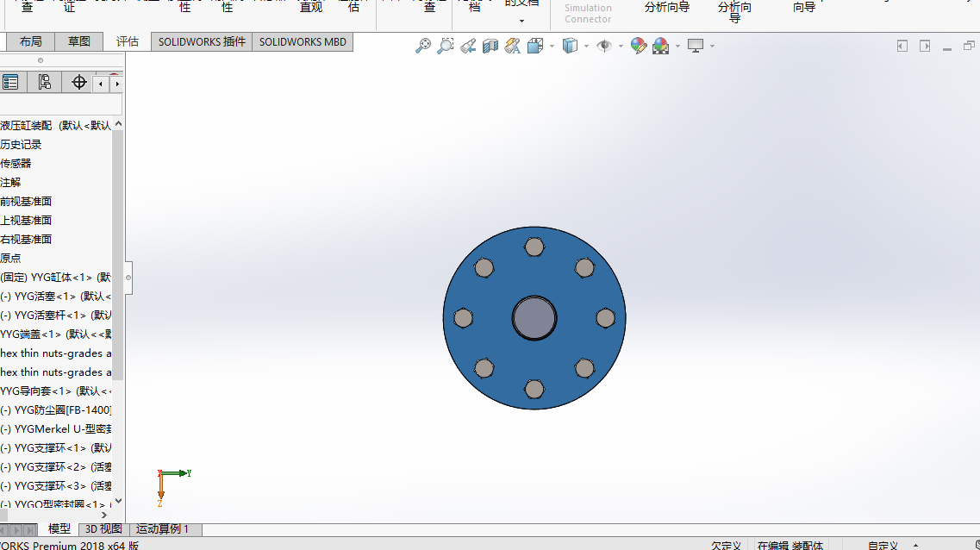Open the SOLIDWORKS MBD tab
Screen dimensions: 980x550
click(x=303, y=42)
